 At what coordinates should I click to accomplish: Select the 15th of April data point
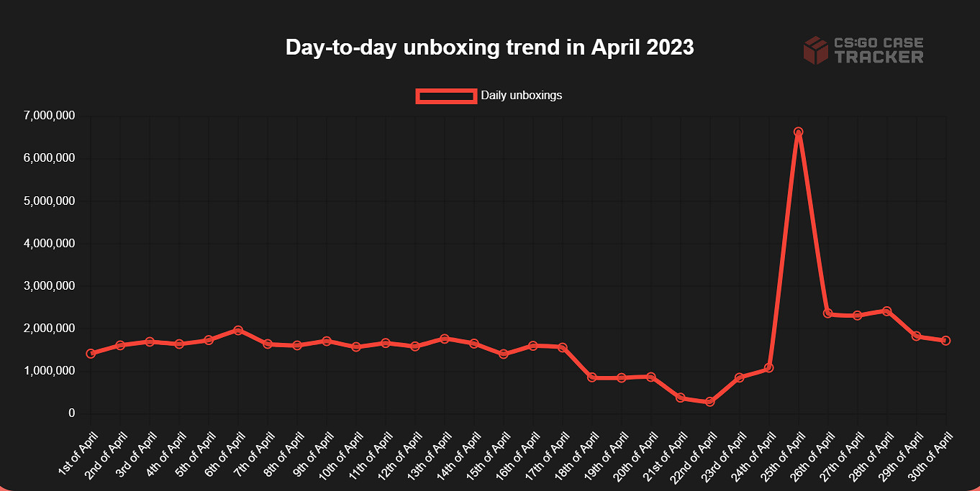click(504, 354)
